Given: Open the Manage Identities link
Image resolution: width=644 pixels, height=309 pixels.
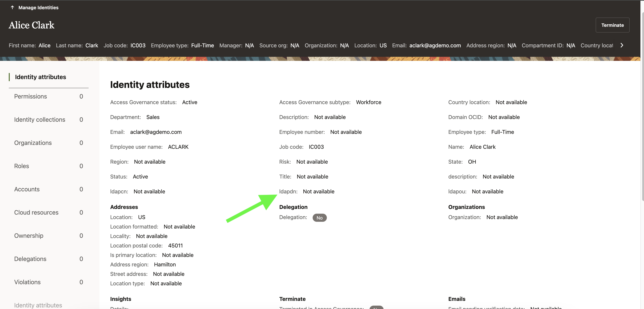Looking at the screenshot, I should (x=38, y=7).
